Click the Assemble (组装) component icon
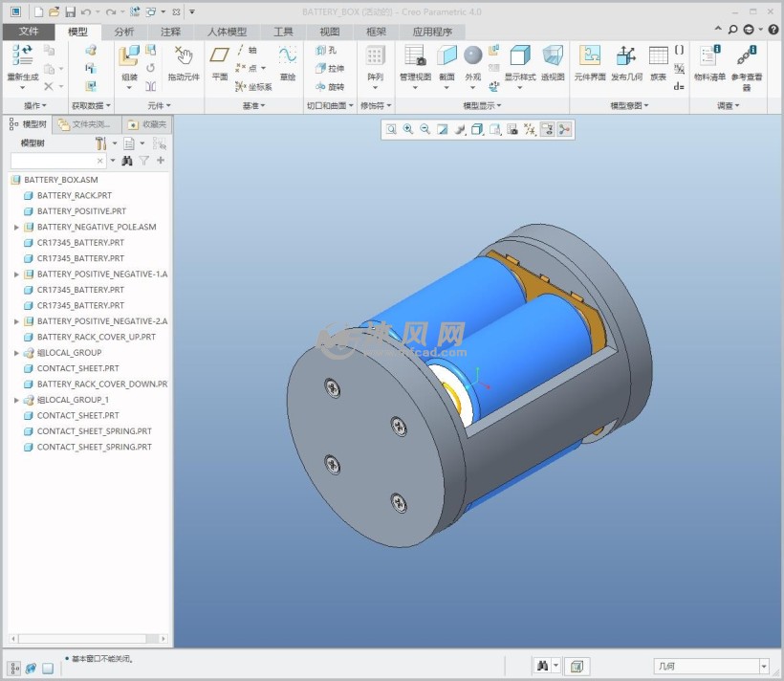This screenshot has width=784, height=681. click(x=129, y=55)
